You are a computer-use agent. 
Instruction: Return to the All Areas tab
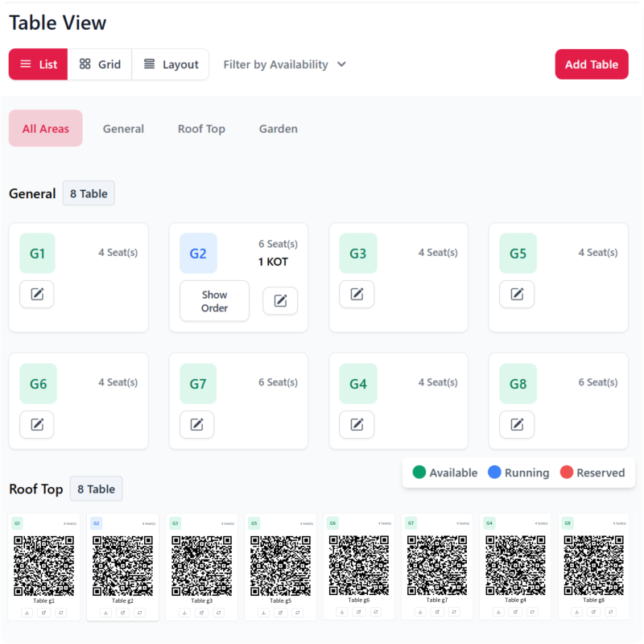tap(45, 128)
